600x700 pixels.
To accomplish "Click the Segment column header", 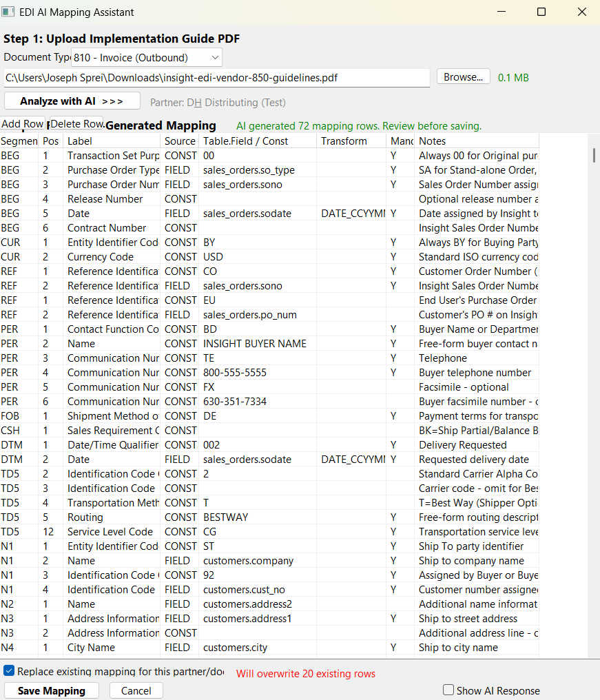I will [19, 141].
